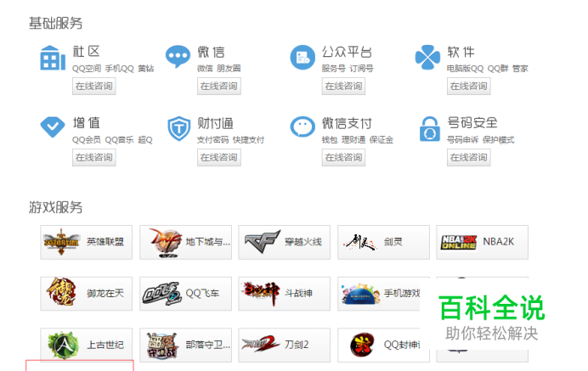Open the QQ飞车 label text
The width and height of the screenshot is (588, 371).
click(202, 293)
